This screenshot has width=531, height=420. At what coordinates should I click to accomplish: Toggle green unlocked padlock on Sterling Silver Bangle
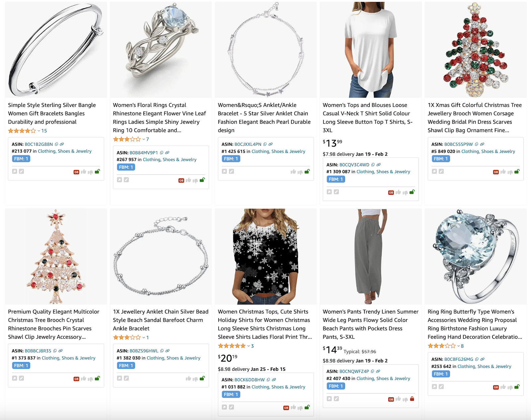[x=97, y=172]
